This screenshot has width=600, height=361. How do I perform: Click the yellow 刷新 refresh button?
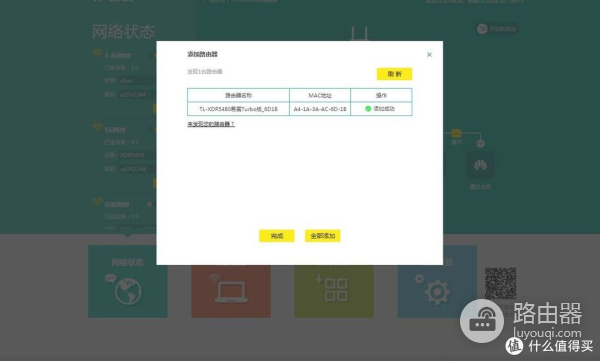click(x=394, y=74)
